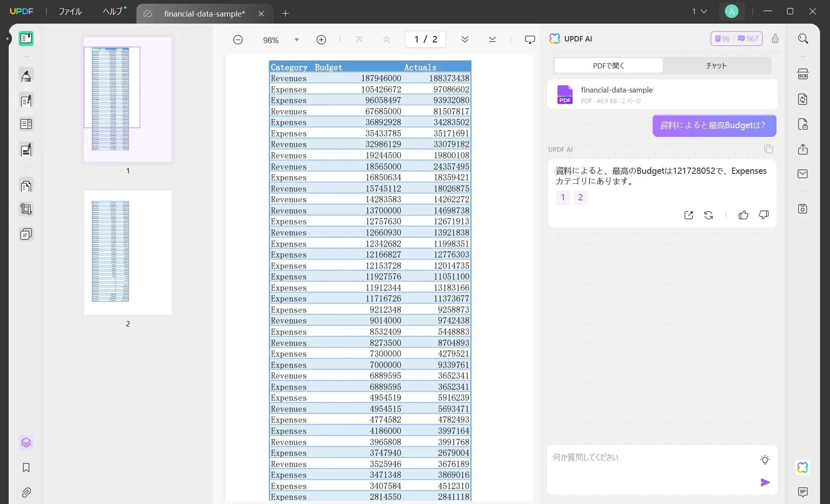This screenshot has width=830, height=504.
Task: Click the page number input field
Action: (426, 39)
